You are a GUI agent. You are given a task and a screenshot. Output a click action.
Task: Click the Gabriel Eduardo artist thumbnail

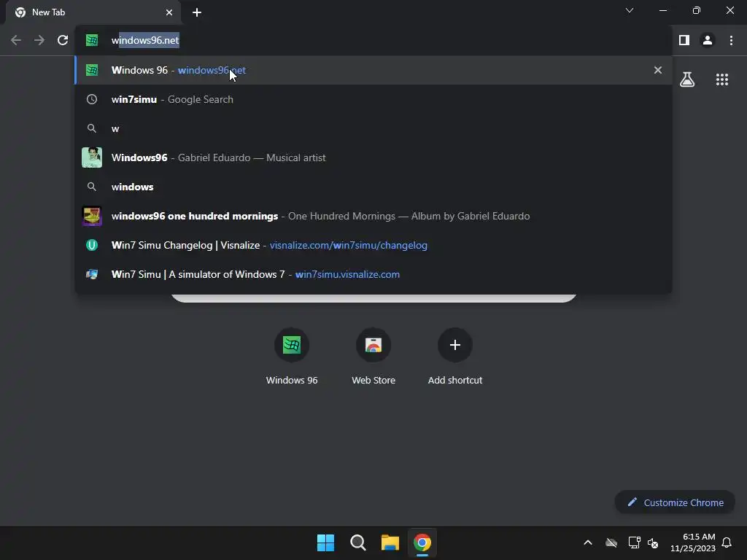pyautogui.click(x=92, y=157)
